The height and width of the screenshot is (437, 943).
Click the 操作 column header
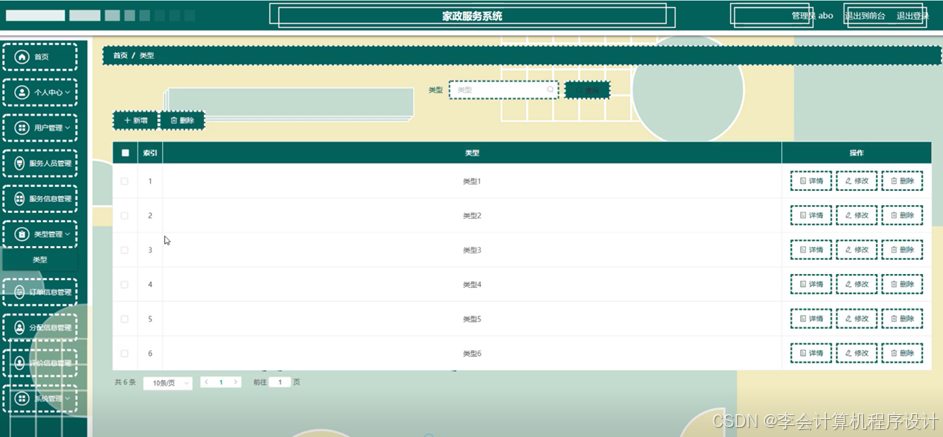point(856,153)
